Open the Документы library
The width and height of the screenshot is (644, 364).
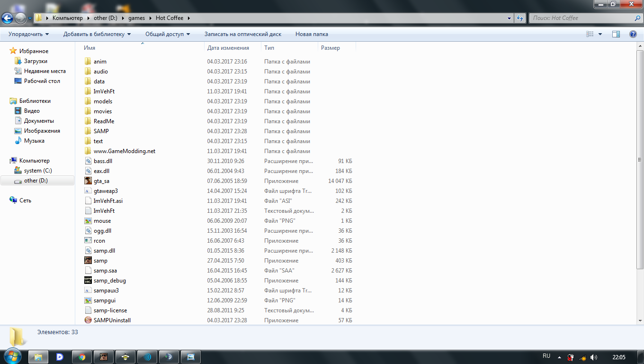click(x=39, y=121)
